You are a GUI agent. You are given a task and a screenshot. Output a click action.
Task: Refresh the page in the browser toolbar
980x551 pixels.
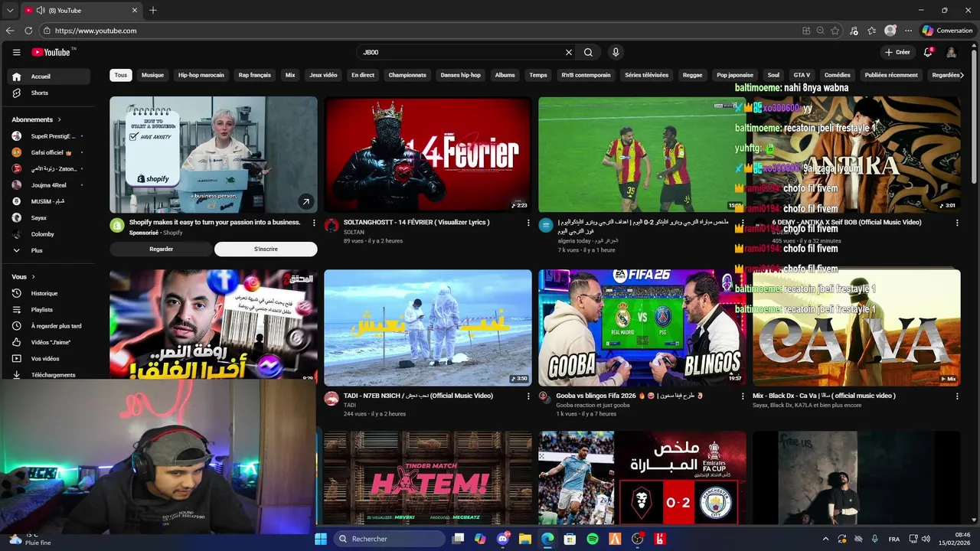coord(28,31)
